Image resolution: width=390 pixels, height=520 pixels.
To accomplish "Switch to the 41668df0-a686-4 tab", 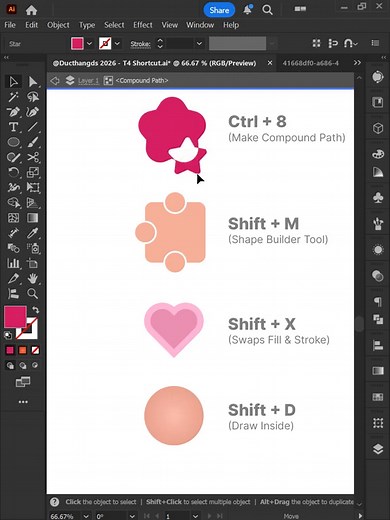I will tap(311, 63).
